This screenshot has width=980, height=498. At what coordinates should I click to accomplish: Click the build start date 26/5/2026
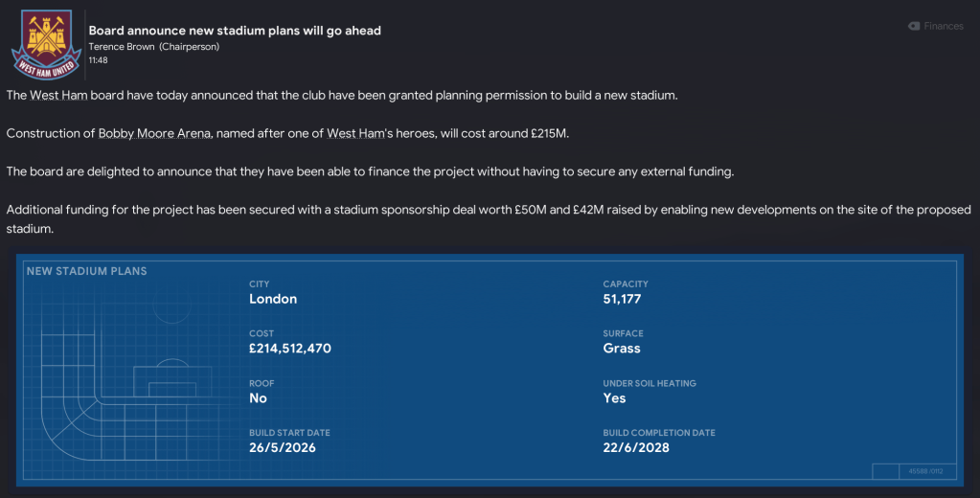click(283, 448)
